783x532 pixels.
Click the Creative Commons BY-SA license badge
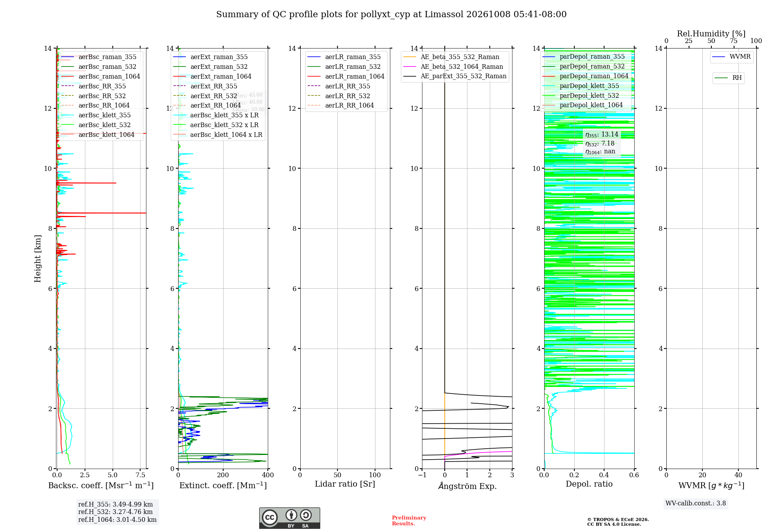tap(289, 518)
